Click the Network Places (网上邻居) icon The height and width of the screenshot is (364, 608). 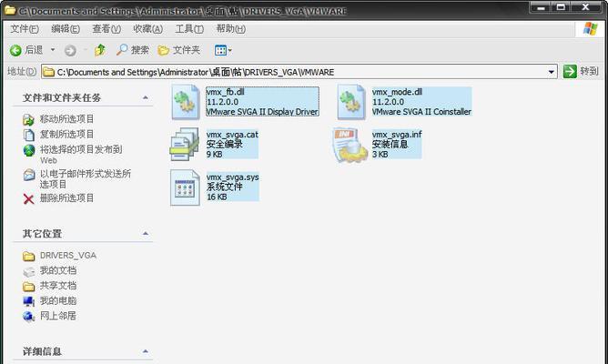(29, 317)
